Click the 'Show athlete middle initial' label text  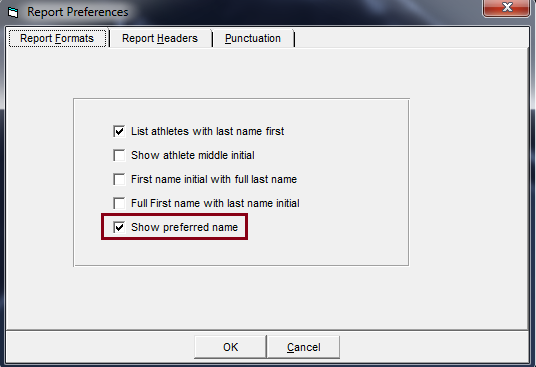(193, 155)
